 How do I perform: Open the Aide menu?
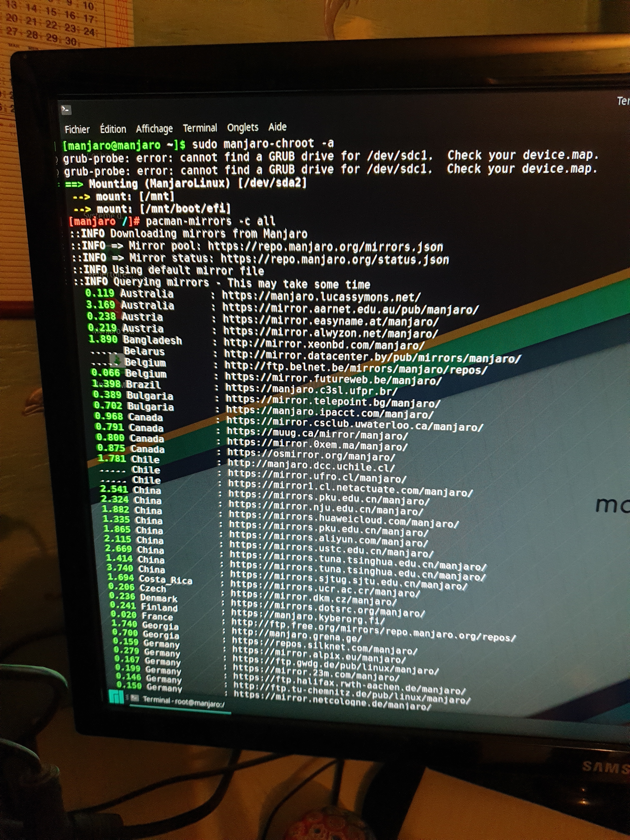coord(277,127)
